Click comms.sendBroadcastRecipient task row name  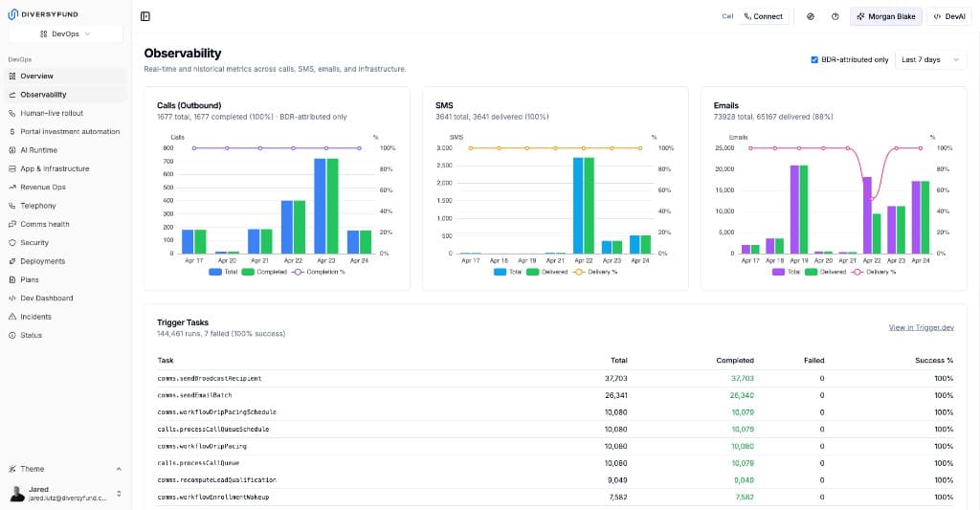(x=210, y=379)
